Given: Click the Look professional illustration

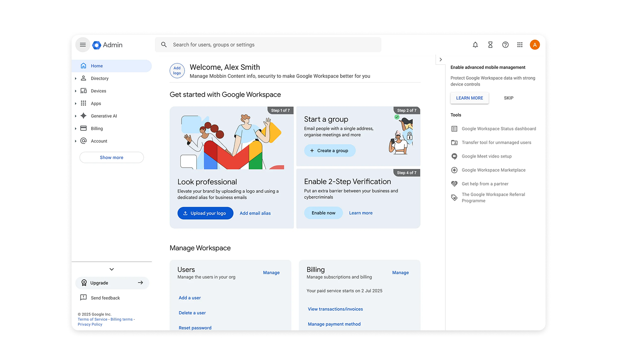Looking at the screenshot, I should [232, 141].
